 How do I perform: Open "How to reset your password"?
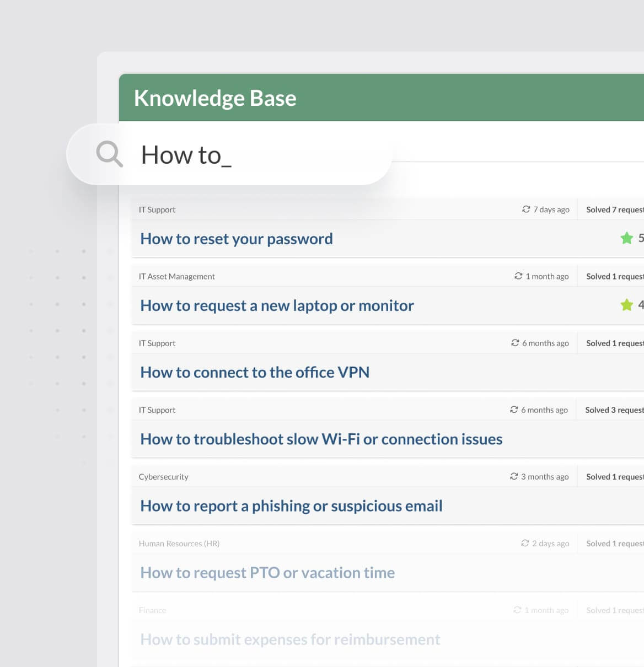(236, 239)
